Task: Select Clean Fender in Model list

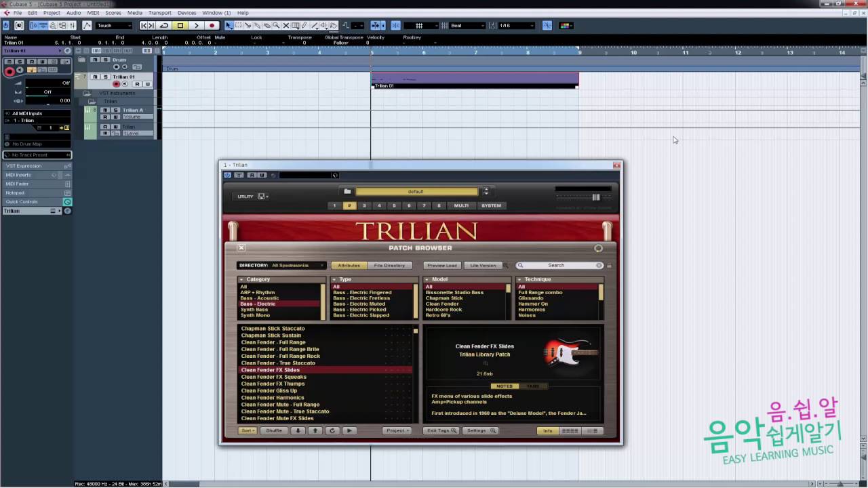Action: (442, 304)
